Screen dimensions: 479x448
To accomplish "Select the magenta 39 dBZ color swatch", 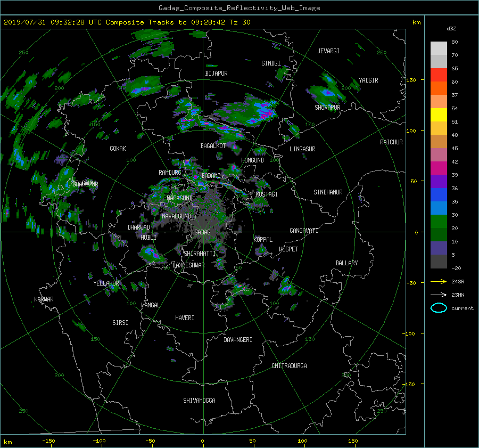I will click(x=439, y=168).
